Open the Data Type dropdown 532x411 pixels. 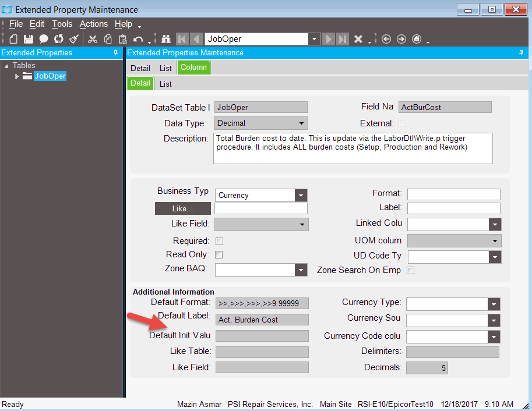point(301,123)
